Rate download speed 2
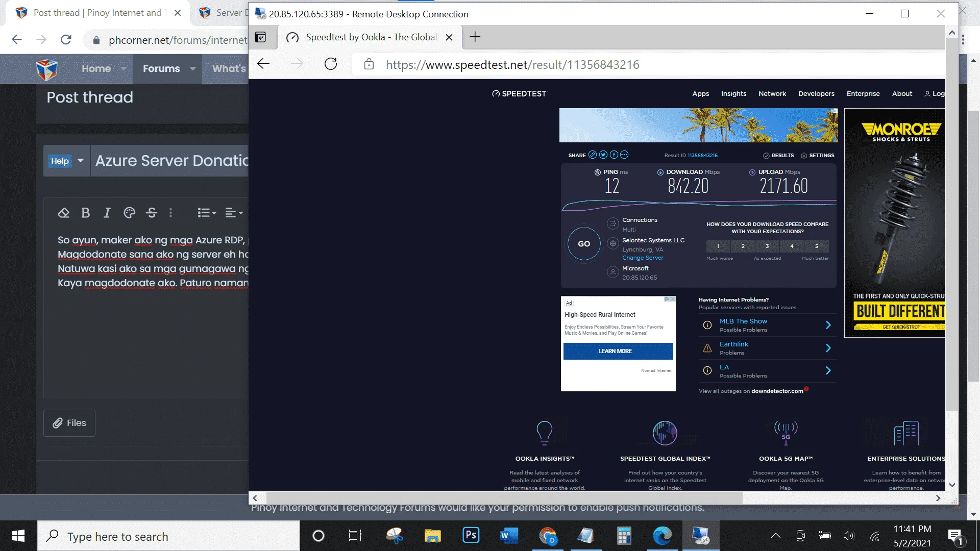Viewport: 980px width, 551px height. (743, 246)
